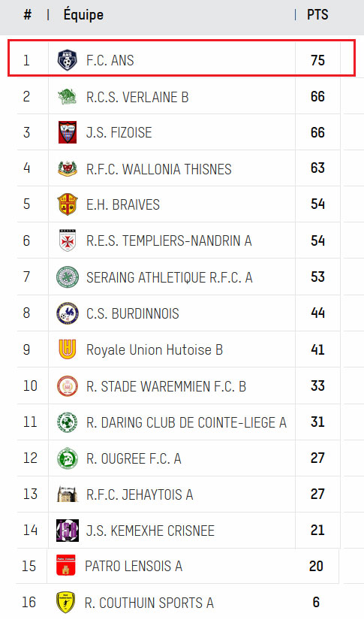The height and width of the screenshot is (635, 364).
Task: Sort by the Équipe column header
Action: click(x=83, y=14)
